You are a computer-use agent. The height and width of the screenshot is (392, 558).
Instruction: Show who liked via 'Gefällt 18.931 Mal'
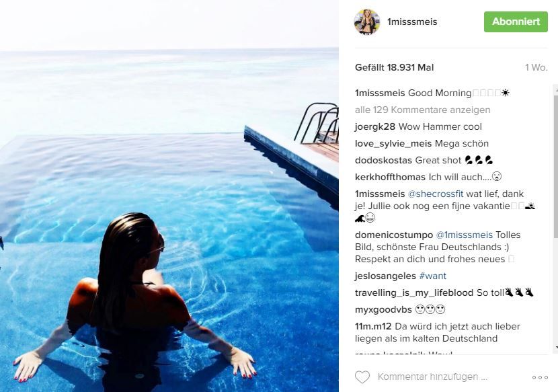[395, 68]
